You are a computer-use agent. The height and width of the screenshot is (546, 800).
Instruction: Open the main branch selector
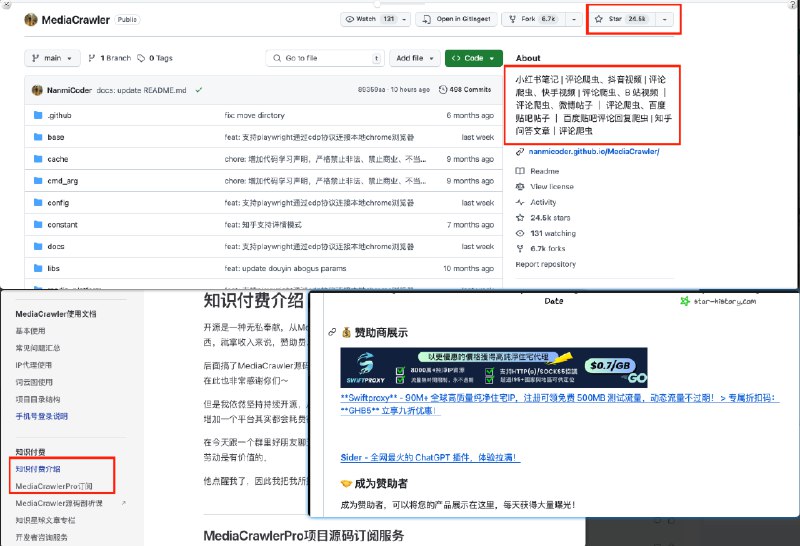tap(52, 58)
